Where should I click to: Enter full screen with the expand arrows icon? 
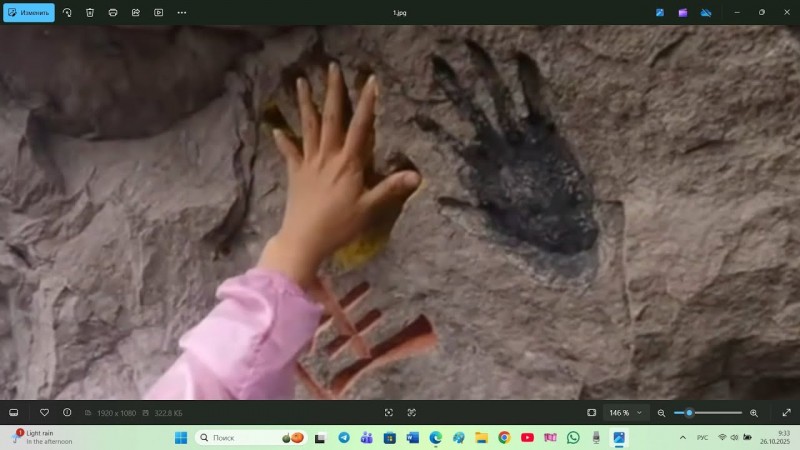pyautogui.click(x=786, y=412)
